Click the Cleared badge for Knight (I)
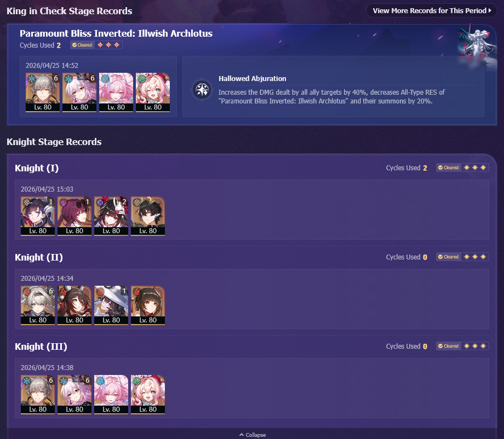 pyautogui.click(x=448, y=167)
